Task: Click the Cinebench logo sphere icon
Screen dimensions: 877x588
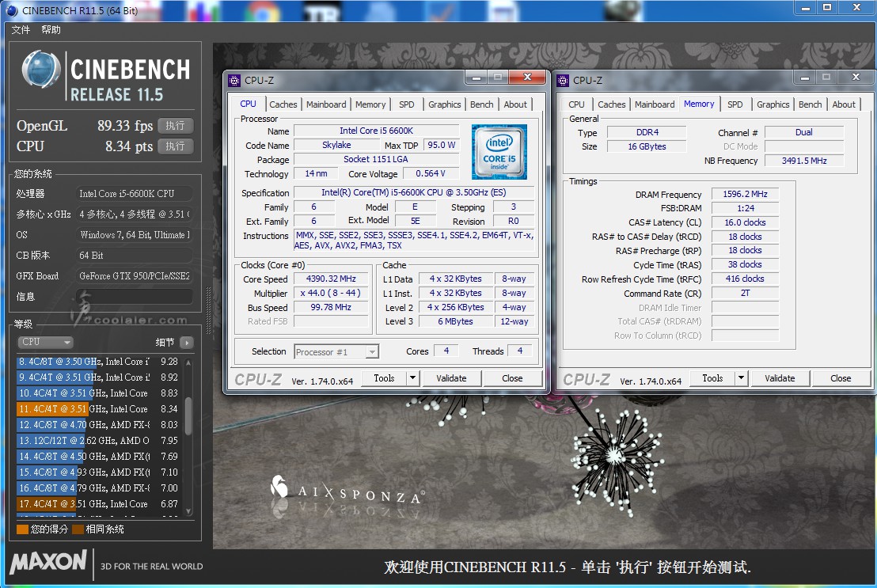Action: point(41,70)
